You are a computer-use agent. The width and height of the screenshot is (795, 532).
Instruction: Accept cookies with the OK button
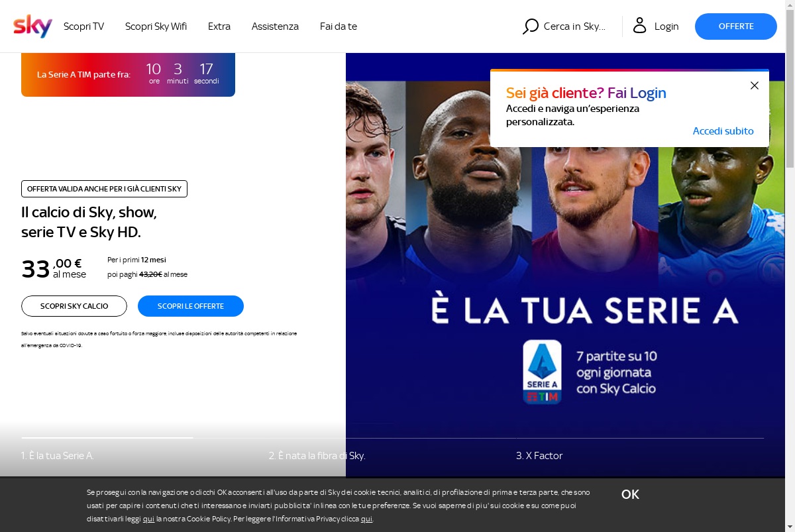point(630,494)
